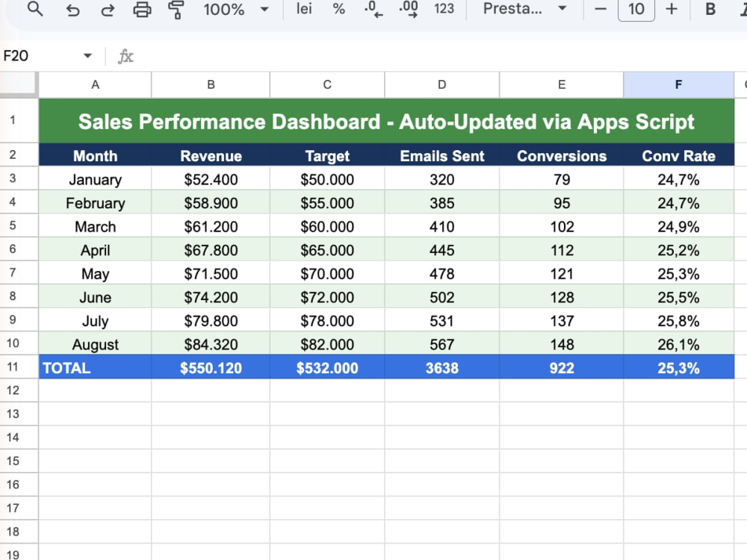This screenshot has height=560, width=747.
Task: Select column D header
Action: tap(442, 85)
